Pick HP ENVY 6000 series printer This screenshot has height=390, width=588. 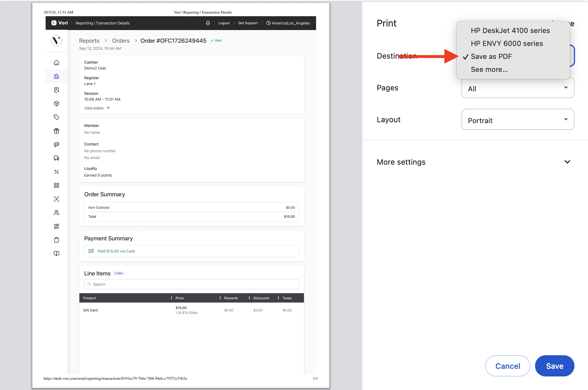point(506,44)
